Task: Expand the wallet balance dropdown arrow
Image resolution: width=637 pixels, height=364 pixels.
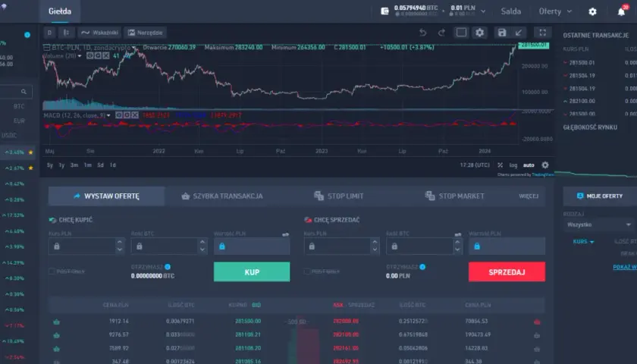Action: (483, 11)
